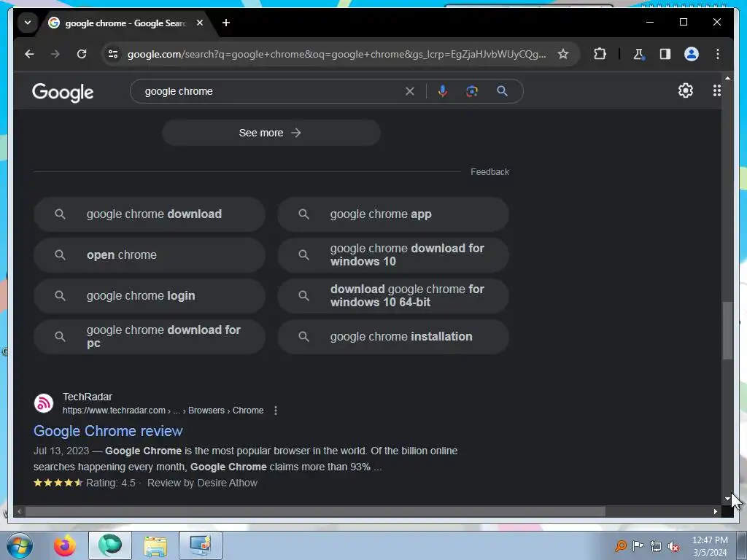Open the Extensions puzzle icon
The width and height of the screenshot is (747, 560).
(600, 54)
